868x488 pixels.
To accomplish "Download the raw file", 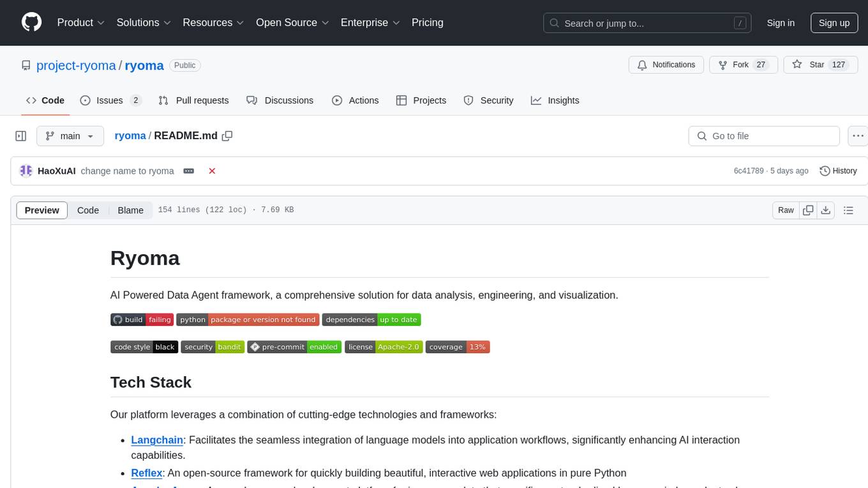I will (825, 210).
